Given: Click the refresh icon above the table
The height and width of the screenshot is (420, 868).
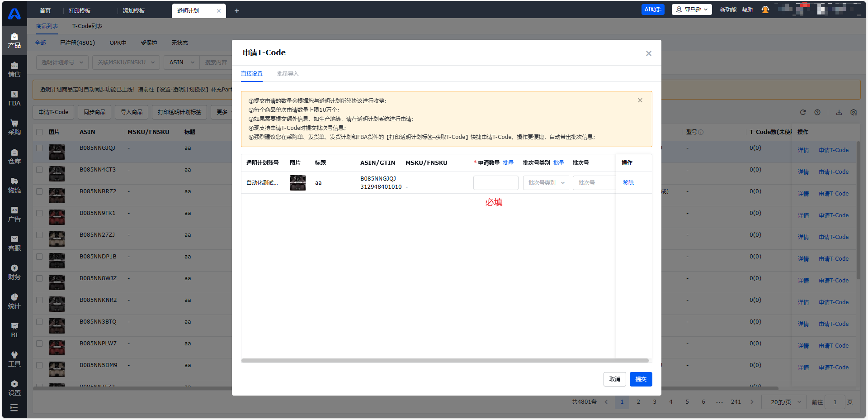Looking at the screenshot, I should pyautogui.click(x=803, y=112).
